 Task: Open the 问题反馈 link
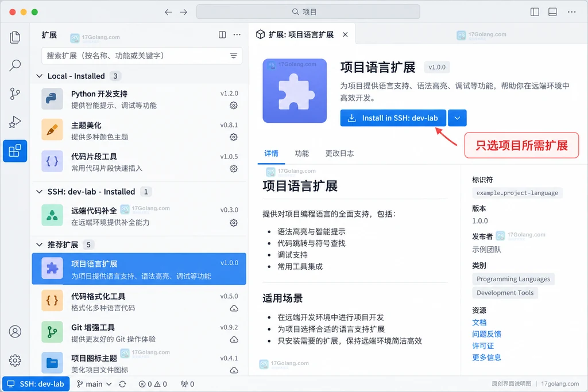click(487, 334)
